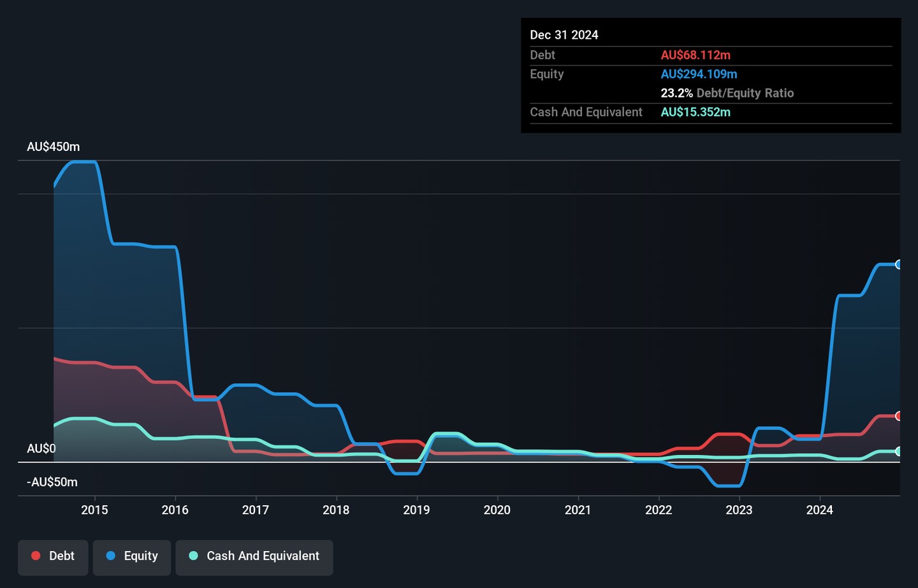This screenshot has width=918, height=588.
Task: Click the AU$68.112m debt value in tooltip
Action: 696,55
